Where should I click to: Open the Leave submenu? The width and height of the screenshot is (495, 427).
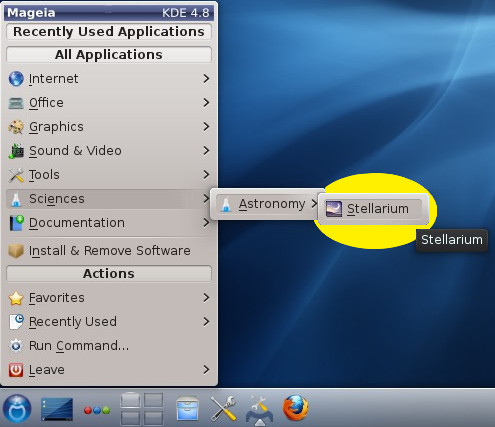tap(109, 370)
